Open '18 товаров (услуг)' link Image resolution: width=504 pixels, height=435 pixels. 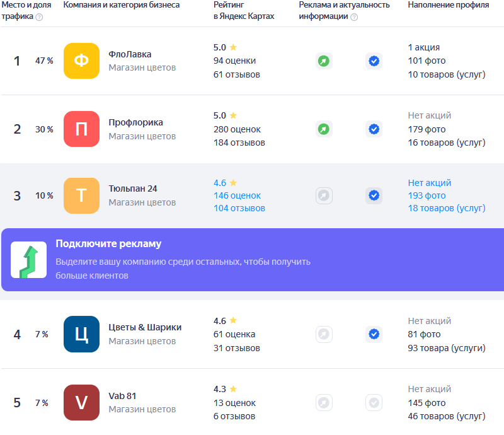click(447, 208)
